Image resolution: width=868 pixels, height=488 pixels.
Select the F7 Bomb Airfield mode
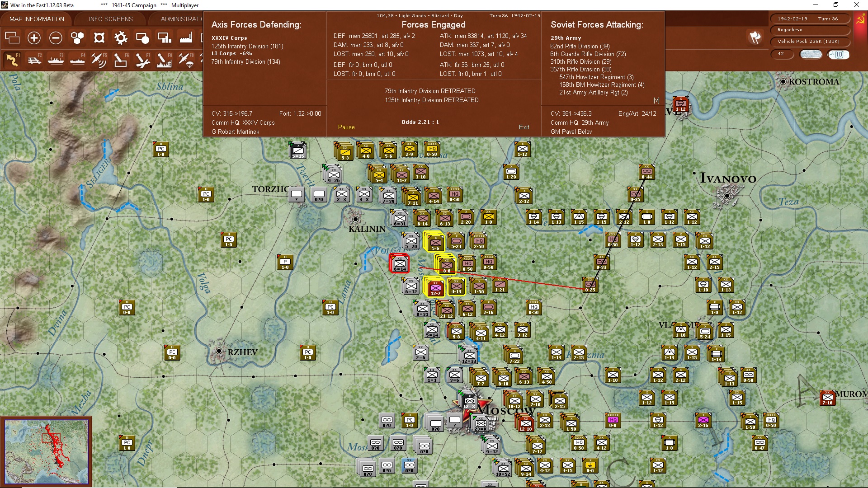point(142,60)
